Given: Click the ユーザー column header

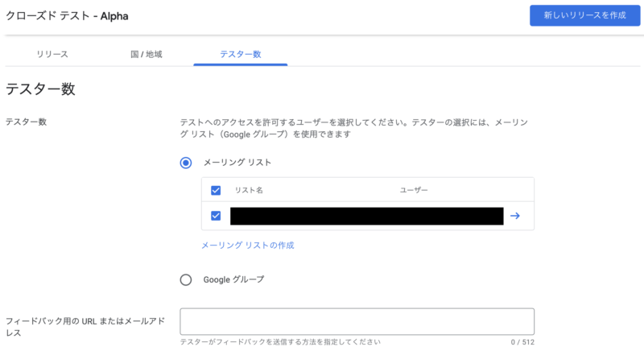Looking at the screenshot, I should point(414,190).
